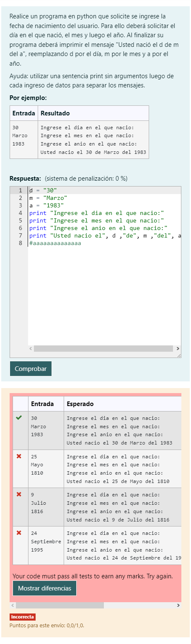This screenshot has height=644, width=191.
Task: Click the print line for 'Ingrese el anio' in the editor
Action: pos(98,228)
